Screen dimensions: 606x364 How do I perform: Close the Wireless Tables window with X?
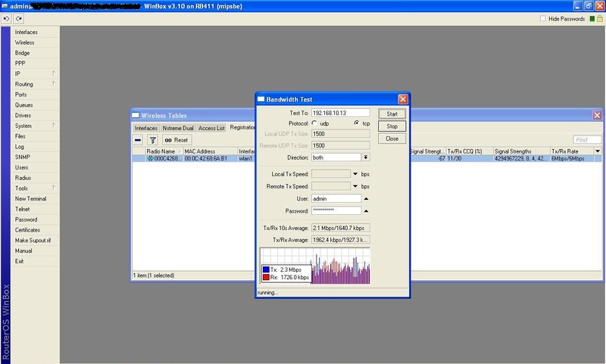tap(597, 115)
